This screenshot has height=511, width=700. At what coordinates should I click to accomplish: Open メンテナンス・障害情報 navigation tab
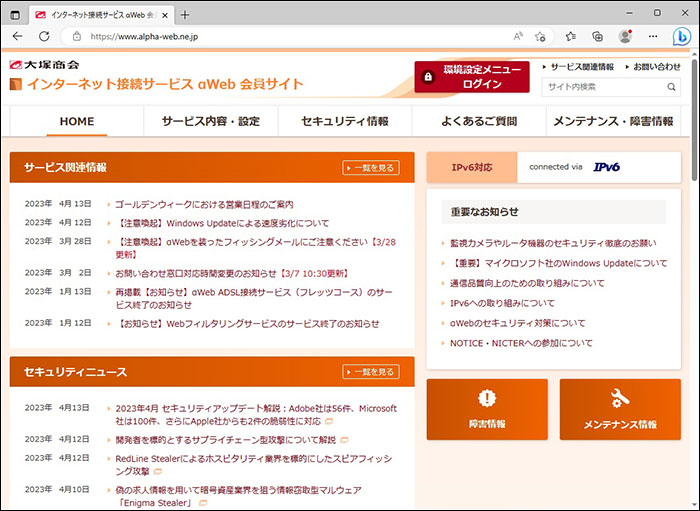tap(613, 121)
